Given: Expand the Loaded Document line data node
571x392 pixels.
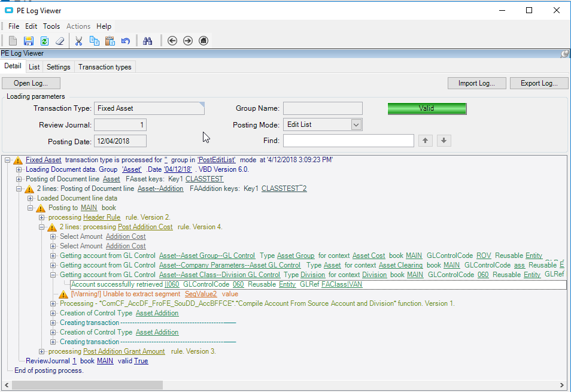Looking at the screenshot, I should [30, 198].
